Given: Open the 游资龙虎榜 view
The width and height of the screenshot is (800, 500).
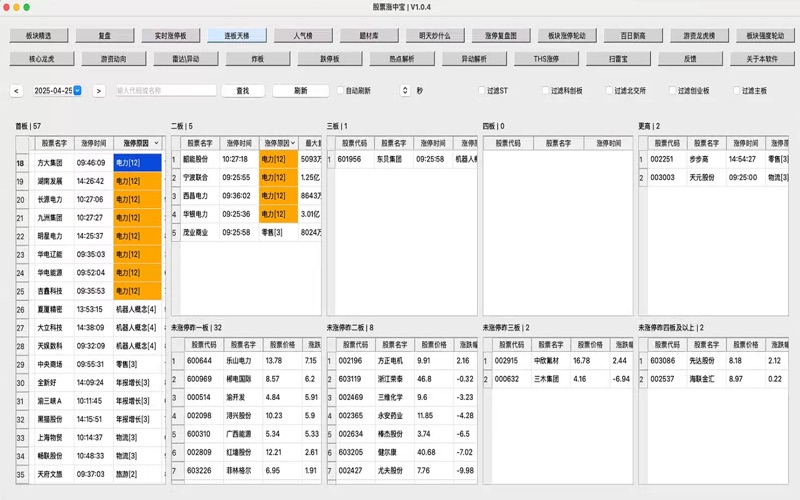Looking at the screenshot, I should (699, 35).
